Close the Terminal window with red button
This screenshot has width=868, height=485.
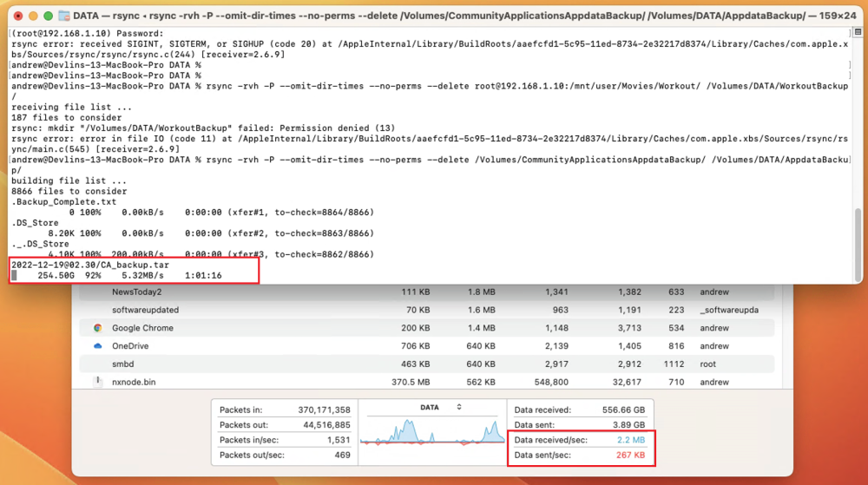[x=18, y=16]
